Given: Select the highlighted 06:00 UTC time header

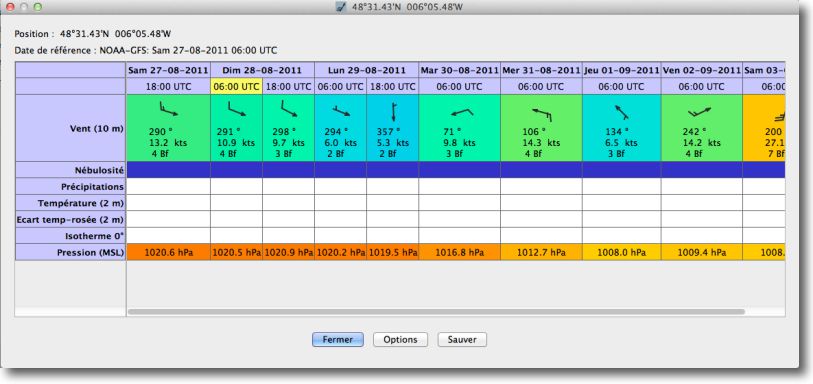Looking at the screenshot, I should [x=236, y=87].
